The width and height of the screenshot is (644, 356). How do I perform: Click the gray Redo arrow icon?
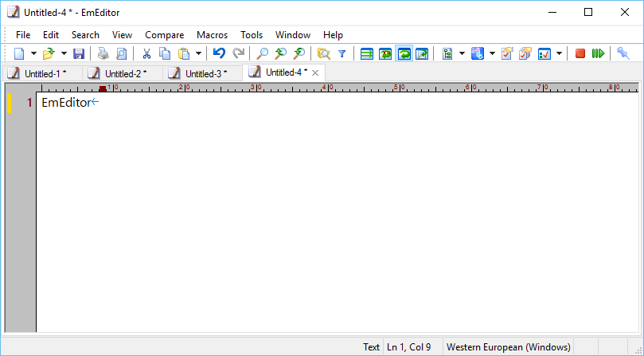click(x=238, y=53)
